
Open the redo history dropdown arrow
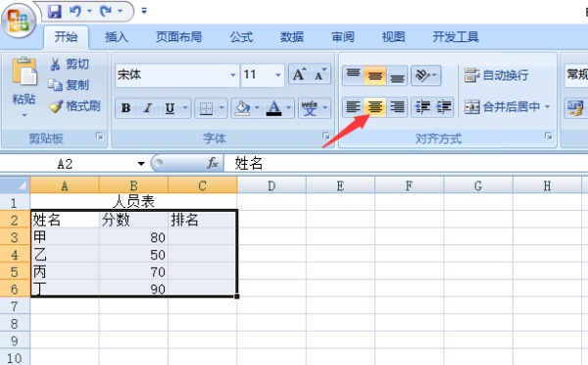coord(121,11)
